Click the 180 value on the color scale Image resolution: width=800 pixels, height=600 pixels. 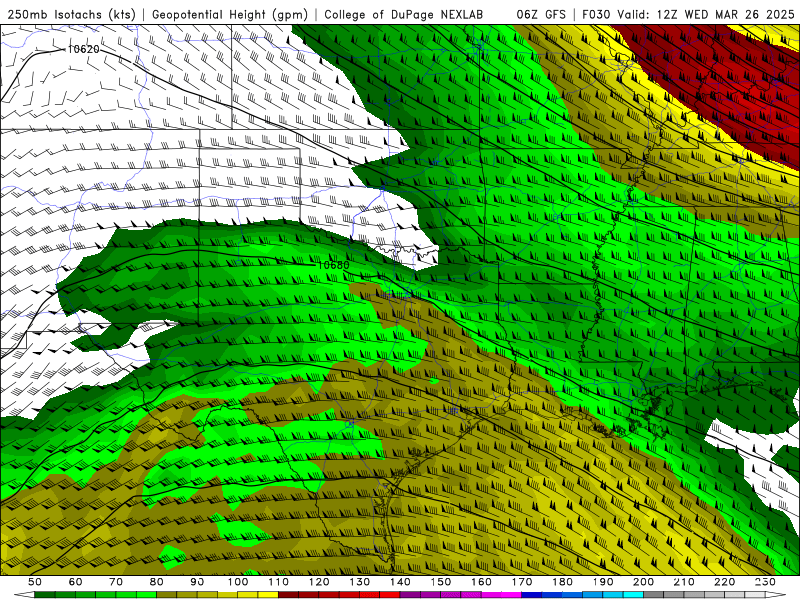[x=562, y=582]
